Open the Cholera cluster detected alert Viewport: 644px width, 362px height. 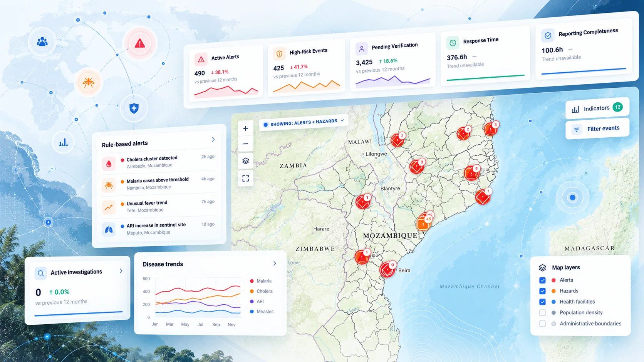pyautogui.click(x=158, y=162)
